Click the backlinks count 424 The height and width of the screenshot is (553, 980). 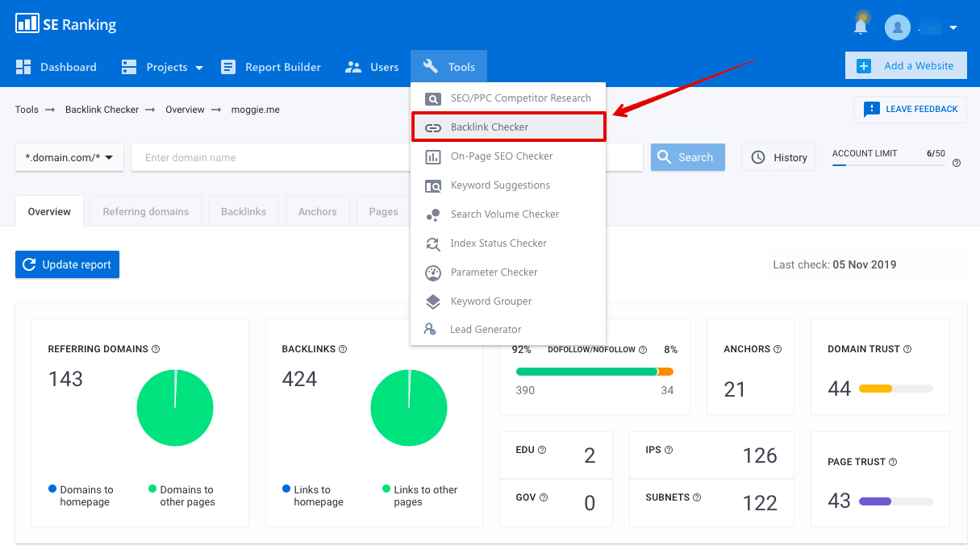pos(299,379)
